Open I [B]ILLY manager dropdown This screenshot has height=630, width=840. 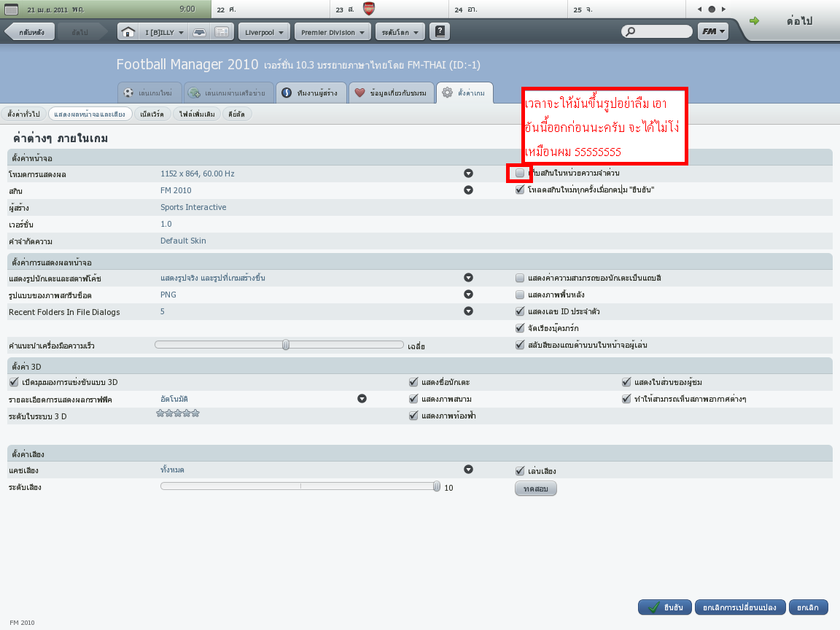pos(164,32)
